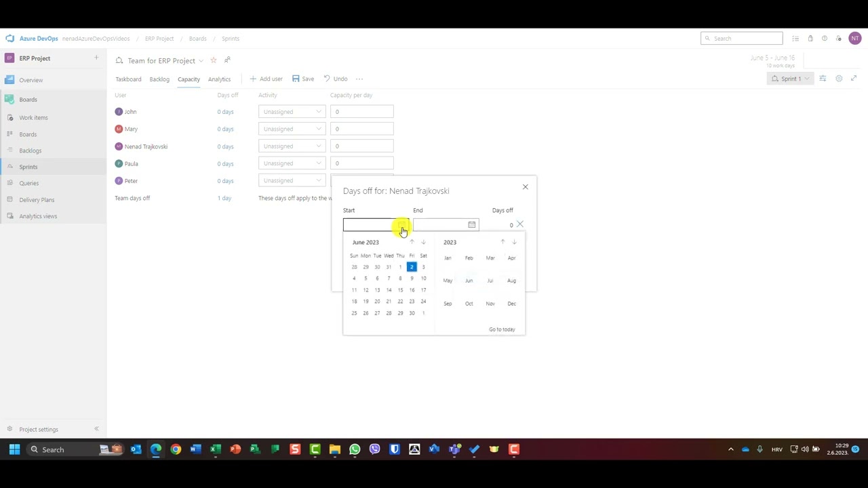Open the Activity dropdown for Mary
This screenshot has width=868, height=488.
click(292, 129)
